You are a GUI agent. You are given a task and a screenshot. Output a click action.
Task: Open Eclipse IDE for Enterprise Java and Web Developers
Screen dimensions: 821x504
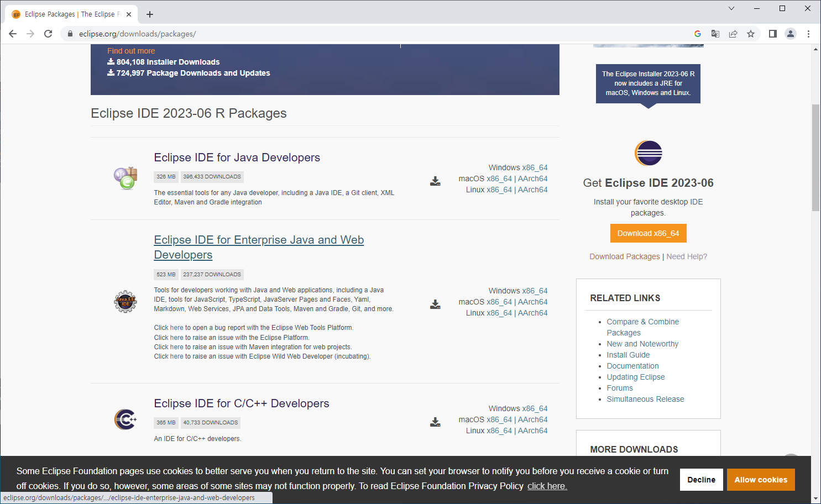[259, 247]
